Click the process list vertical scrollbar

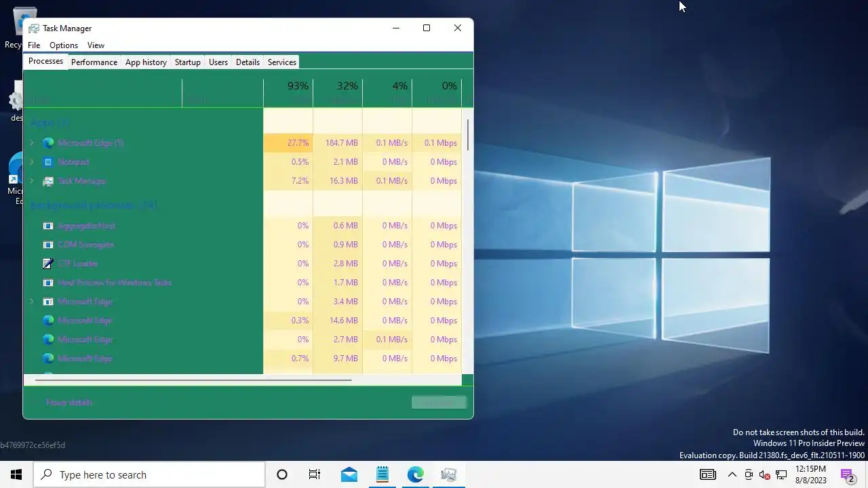467,136
